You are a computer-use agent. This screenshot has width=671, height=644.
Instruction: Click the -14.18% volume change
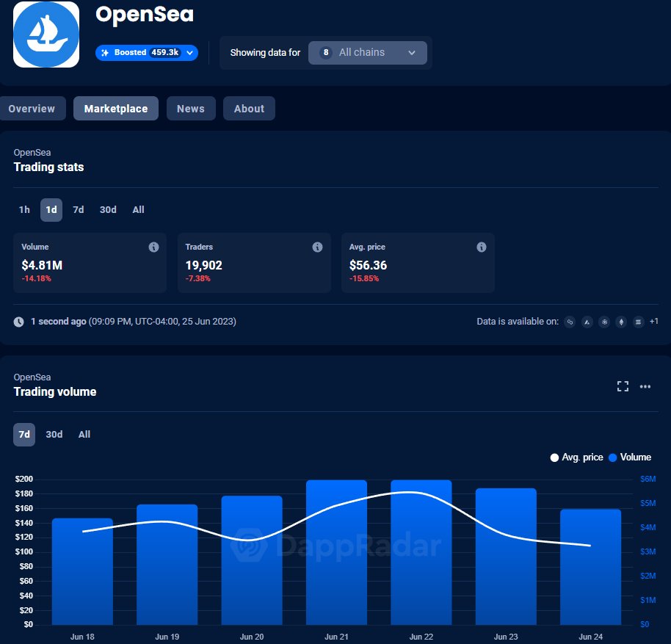37,278
